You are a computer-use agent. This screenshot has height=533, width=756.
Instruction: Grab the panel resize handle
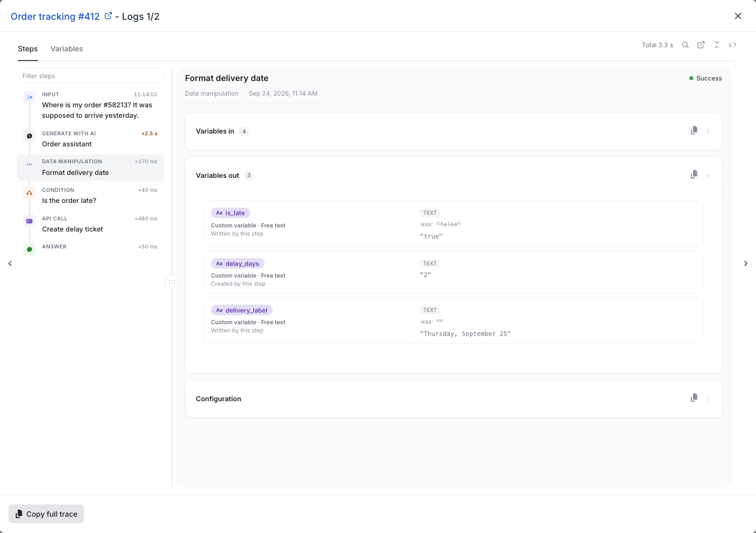(172, 282)
